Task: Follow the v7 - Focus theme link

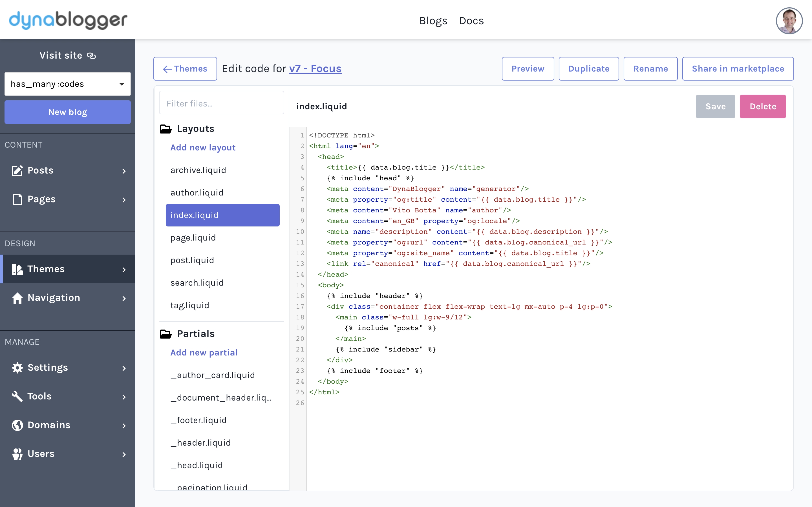Action: point(315,69)
